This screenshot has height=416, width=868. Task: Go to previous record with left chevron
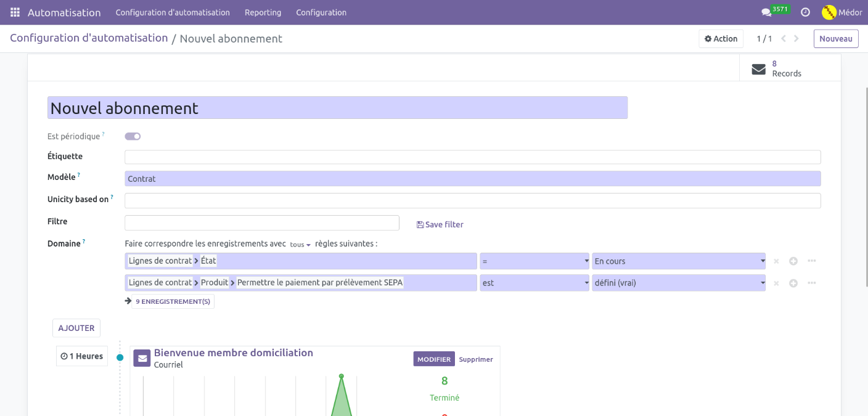click(x=784, y=39)
